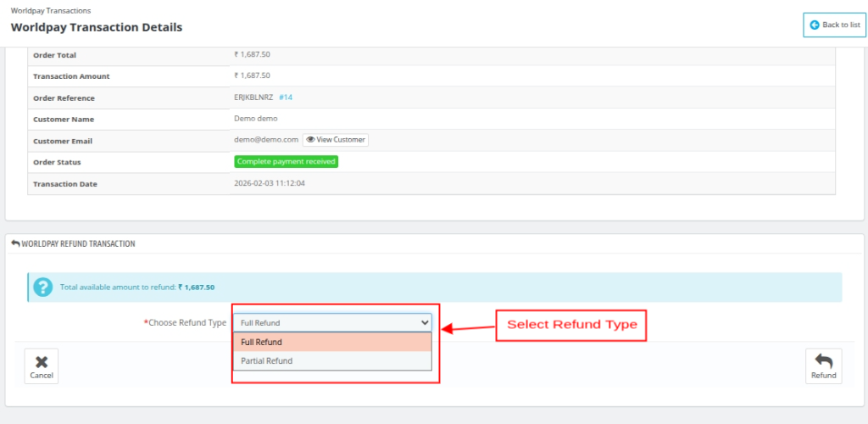This screenshot has height=424, width=868.
Task: Click the Choose Refund Type select box
Action: pos(332,323)
